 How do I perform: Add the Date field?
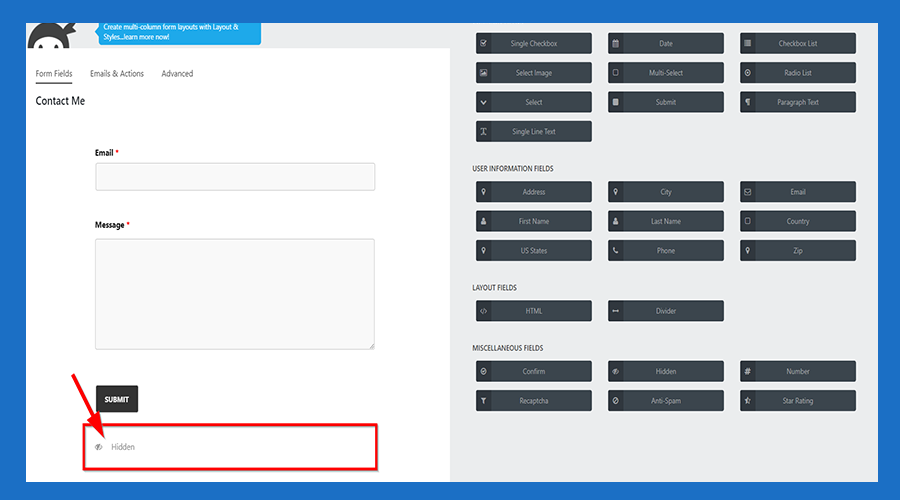pyautogui.click(x=666, y=44)
